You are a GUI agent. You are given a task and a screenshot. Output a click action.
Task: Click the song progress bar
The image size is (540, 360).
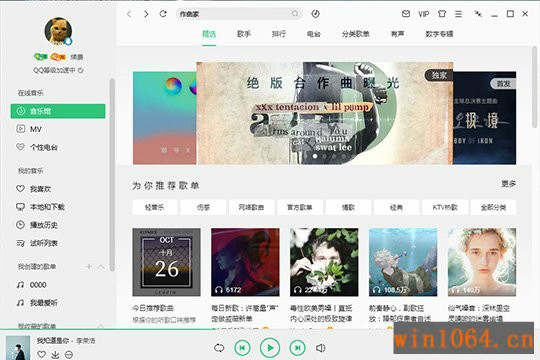click(270, 330)
